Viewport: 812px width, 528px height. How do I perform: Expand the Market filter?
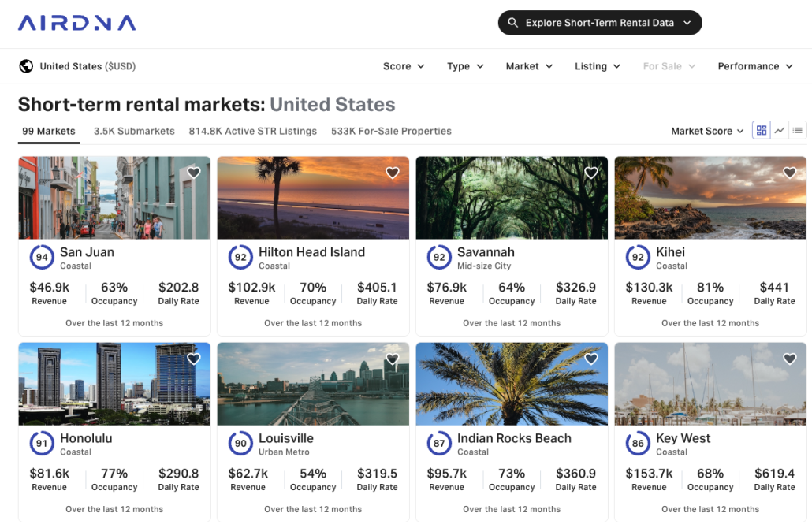pyautogui.click(x=529, y=66)
